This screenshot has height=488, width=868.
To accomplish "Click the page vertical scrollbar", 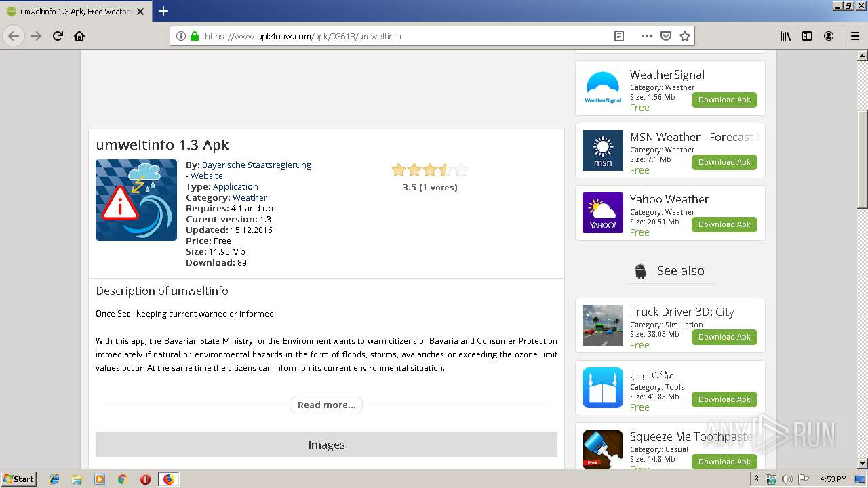I will (863, 159).
